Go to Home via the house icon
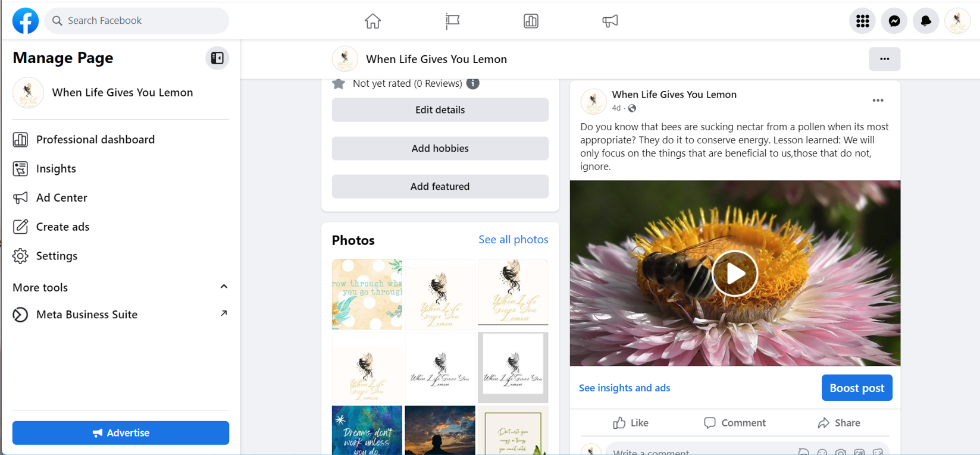Viewport: 980px width, 455px height. 373,21
